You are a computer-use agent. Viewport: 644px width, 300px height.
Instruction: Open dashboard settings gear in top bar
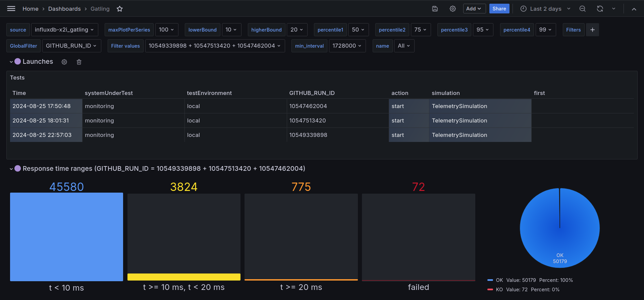click(453, 9)
